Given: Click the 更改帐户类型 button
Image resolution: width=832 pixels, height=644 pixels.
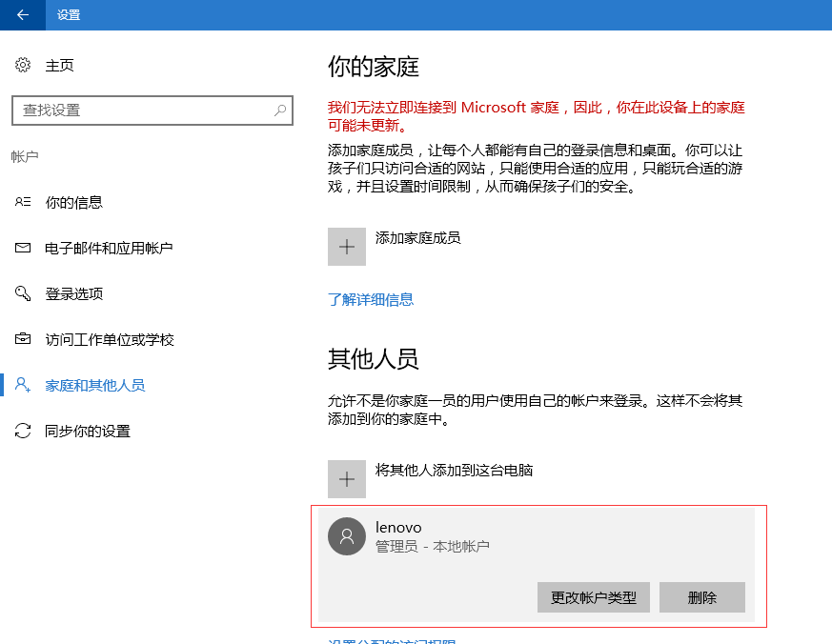Looking at the screenshot, I should pos(594,597).
